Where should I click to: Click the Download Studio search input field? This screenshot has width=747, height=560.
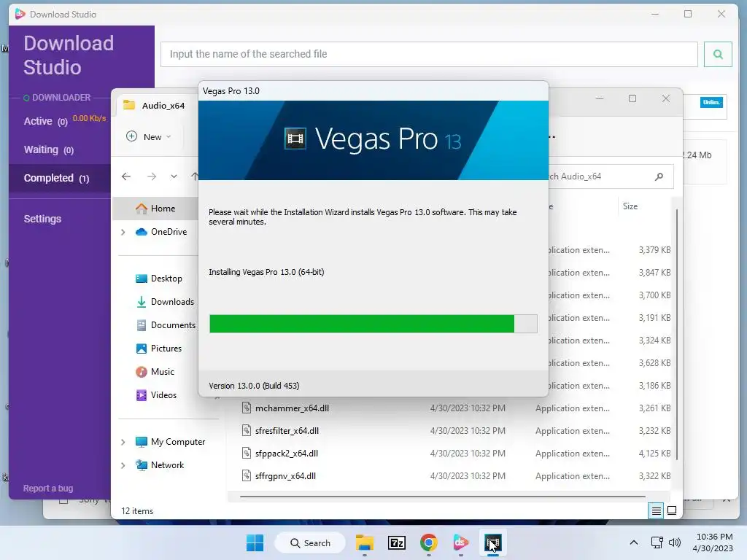tap(429, 54)
